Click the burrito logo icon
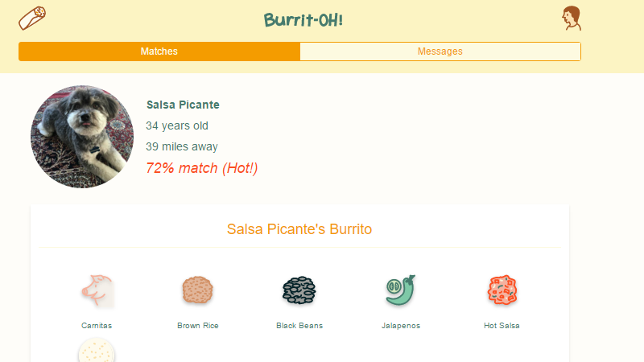The height and width of the screenshot is (362, 644). point(33,18)
